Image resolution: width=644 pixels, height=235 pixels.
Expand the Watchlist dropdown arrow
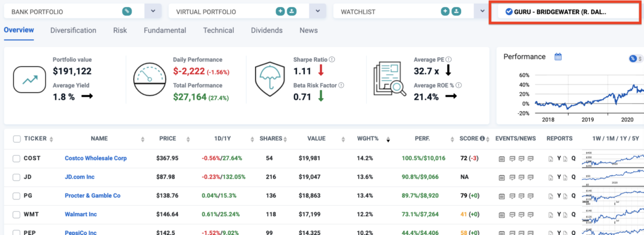tap(482, 11)
